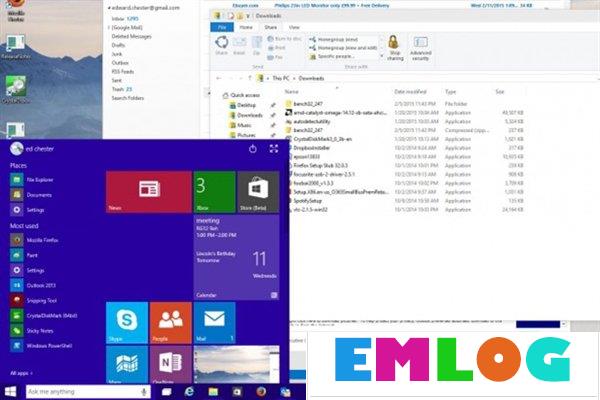Click the Stop sharing padlock icon
The width and height of the screenshot is (600, 400).
point(394,48)
